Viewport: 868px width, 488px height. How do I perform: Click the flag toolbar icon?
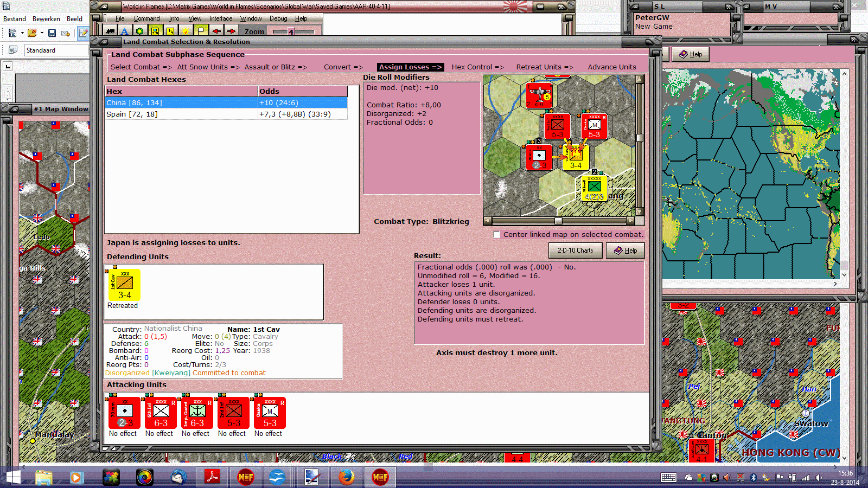200,31
